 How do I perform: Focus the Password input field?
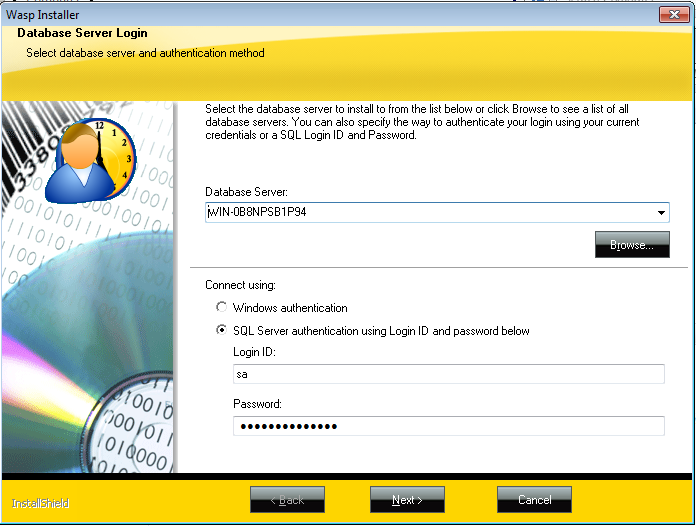(449, 426)
